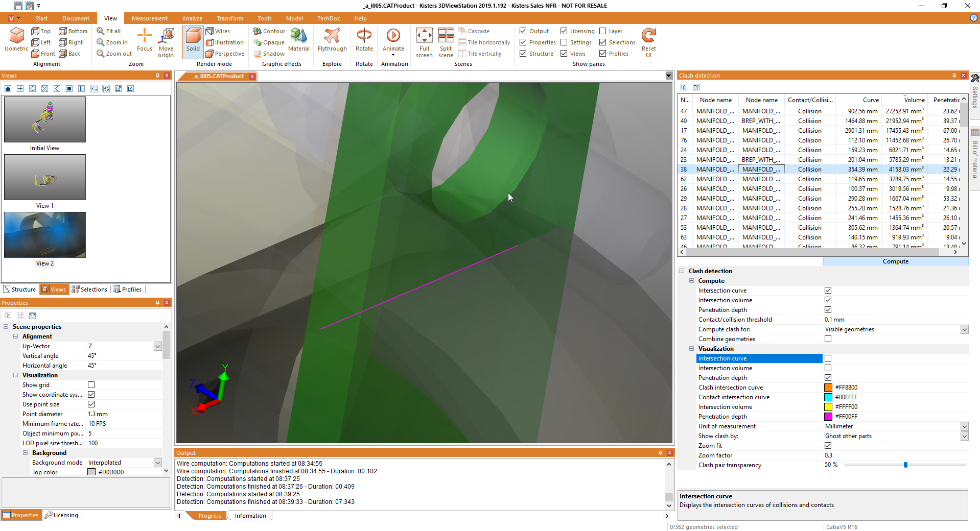Toggle Perspective render mode
The image size is (980, 531).
pos(225,54)
